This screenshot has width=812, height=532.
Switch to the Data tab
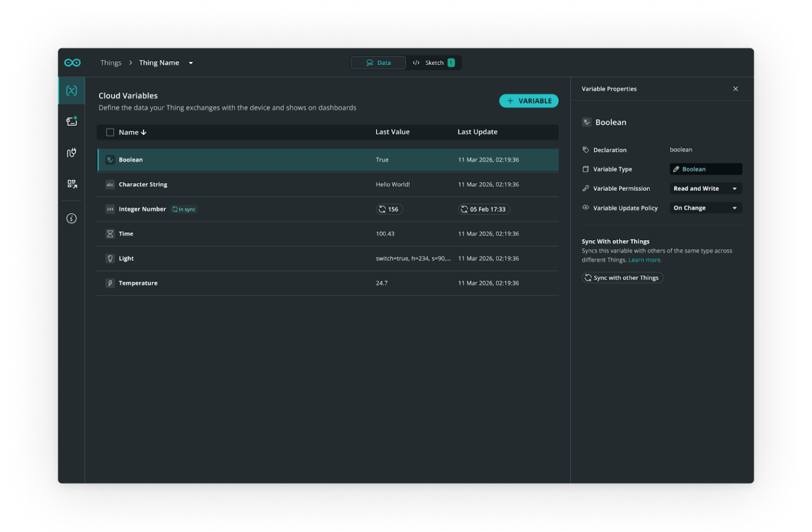pyautogui.click(x=379, y=63)
